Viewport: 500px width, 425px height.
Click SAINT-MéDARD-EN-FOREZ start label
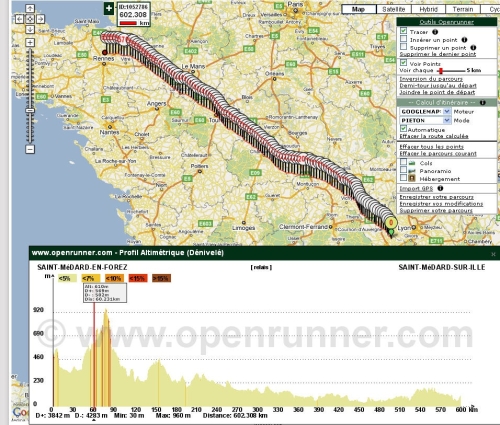(82, 267)
